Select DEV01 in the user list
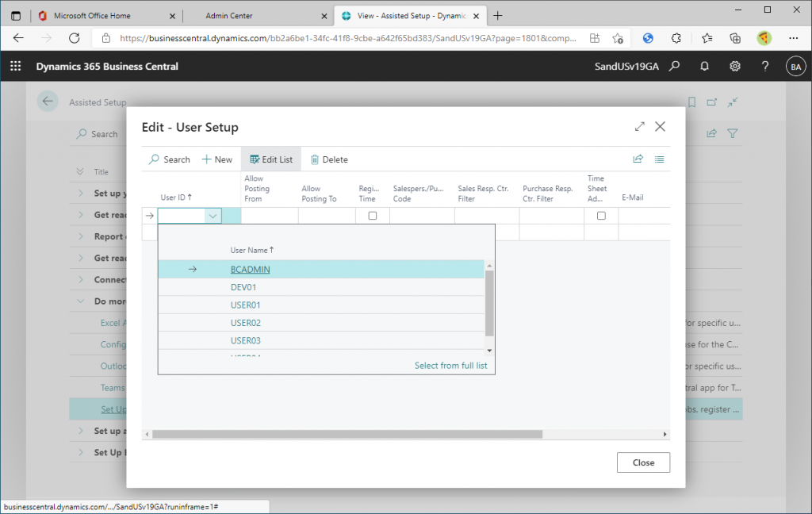Viewport: 812px width, 514px height. pyautogui.click(x=243, y=287)
